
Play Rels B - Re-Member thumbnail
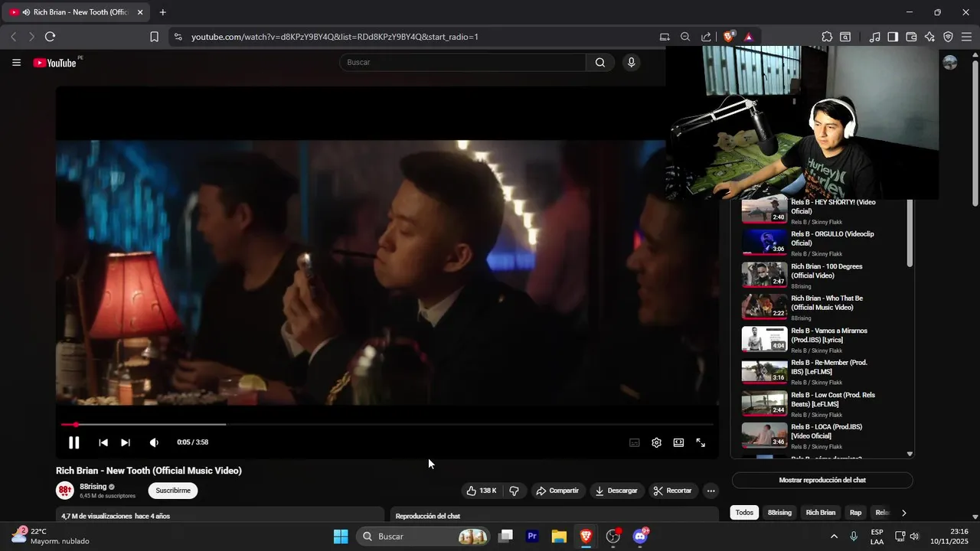(764, 370)
